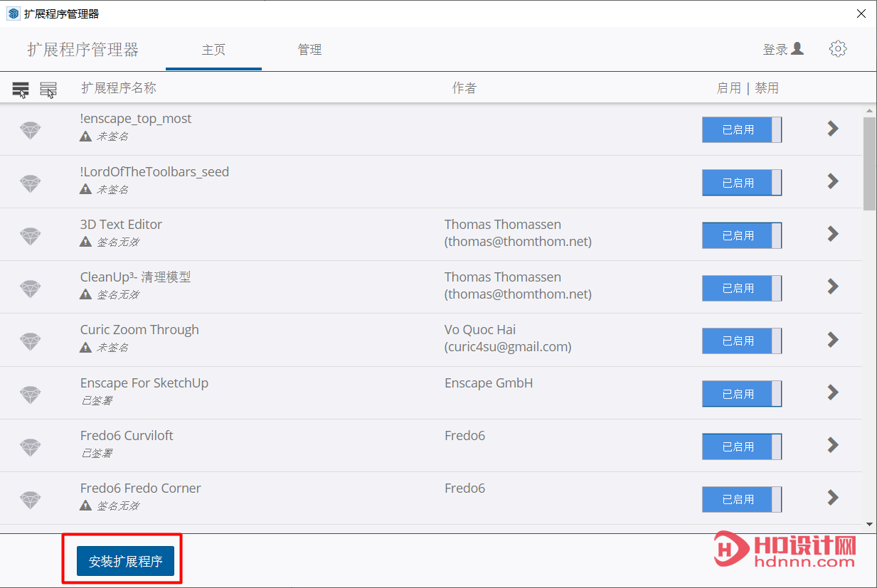Click the (curic4su@gmail.com) author email
This screenshot has width=877, height=588.
pos(508,347)
